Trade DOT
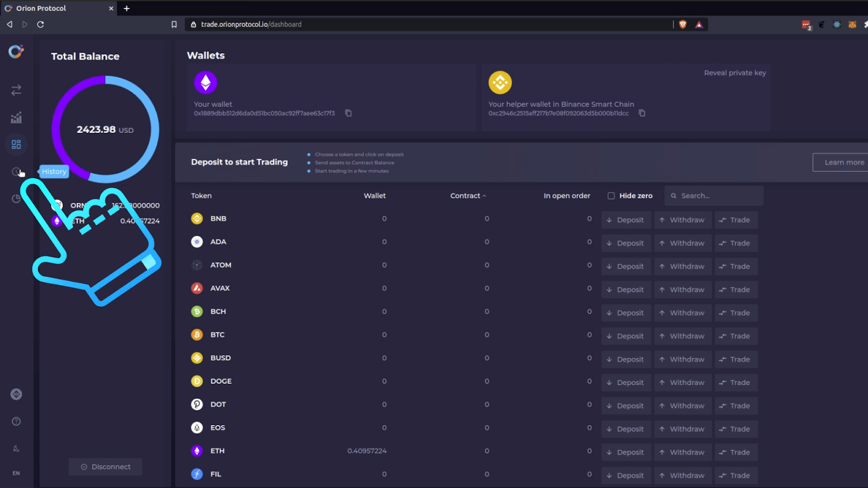Screen dimensions: 868x488 point(736,406)
